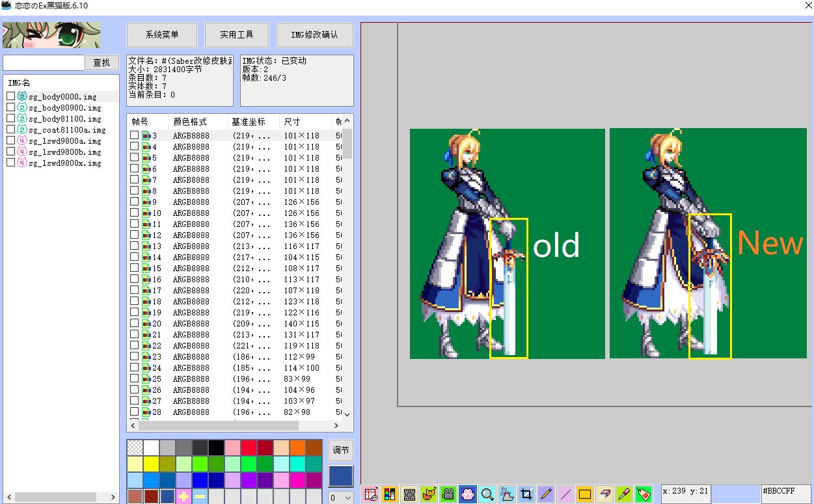
Task: Select the eraser tool
Action: click(604, 494)
